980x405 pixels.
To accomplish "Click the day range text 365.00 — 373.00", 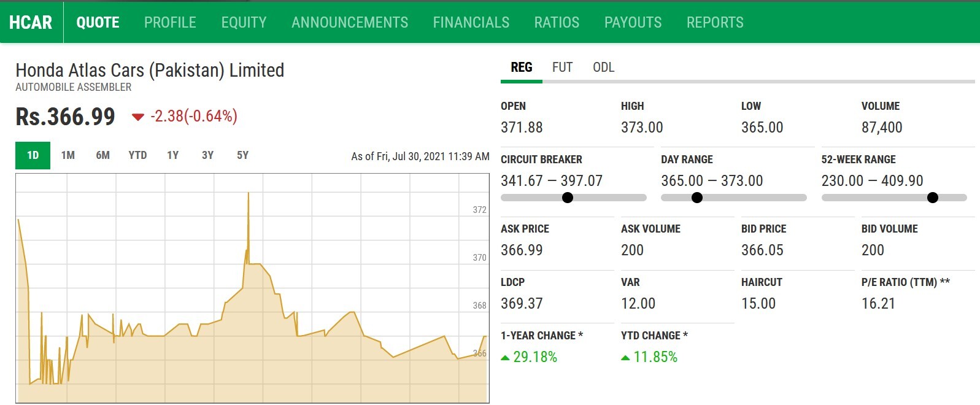I will [x=712, y=181].
